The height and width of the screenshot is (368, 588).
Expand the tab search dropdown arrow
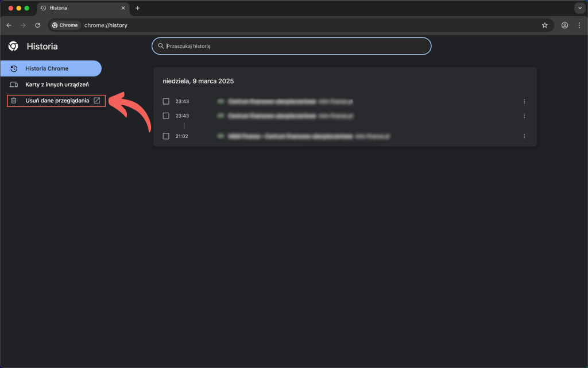click(579, 8)
